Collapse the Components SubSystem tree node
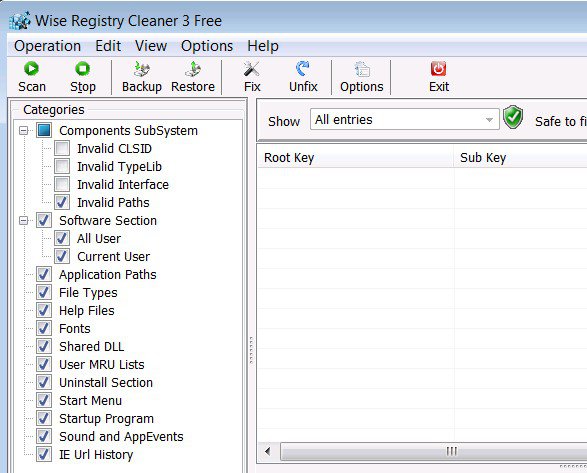587x473 pixels. point(24,131)
